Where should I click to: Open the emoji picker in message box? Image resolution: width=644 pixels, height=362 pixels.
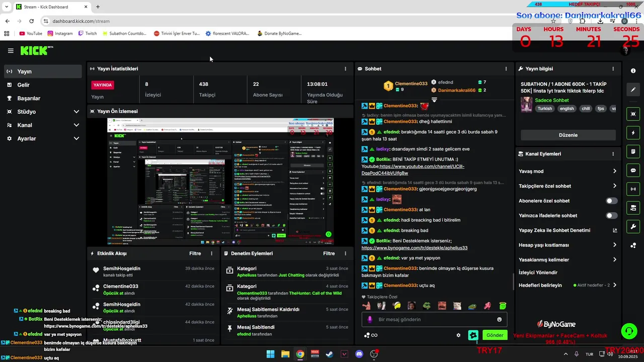(x=499, y=319)
